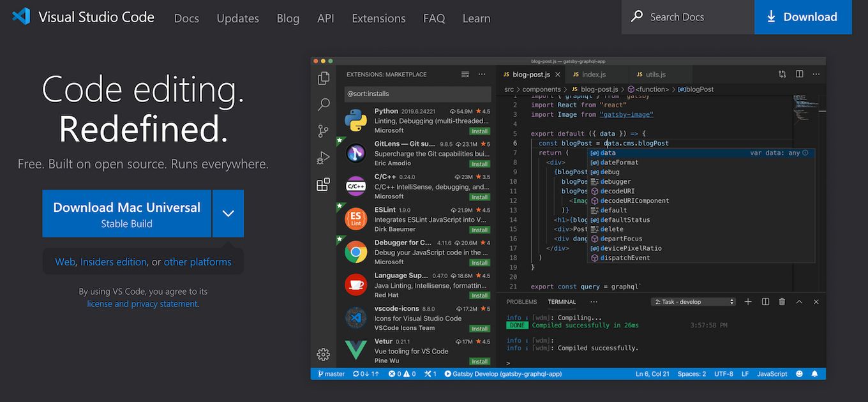
Task: Click UTF-8 encoding in status bar
Action: (x=724, y=374)
